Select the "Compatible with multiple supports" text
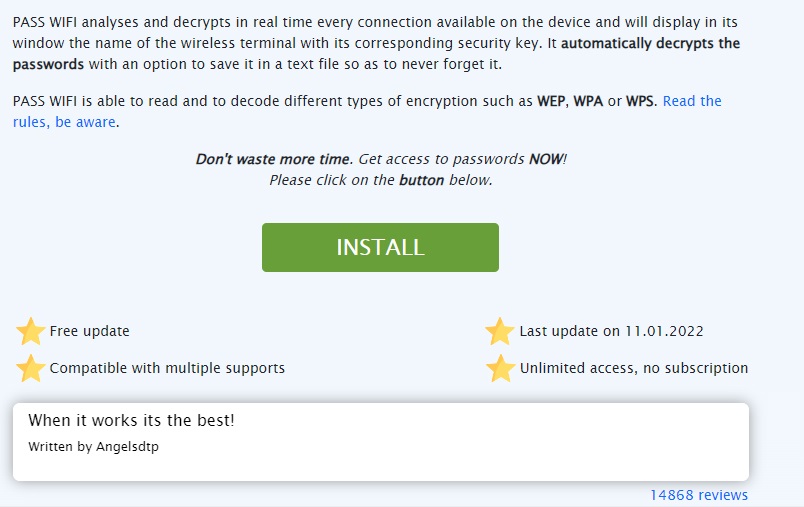 (167, 368)
